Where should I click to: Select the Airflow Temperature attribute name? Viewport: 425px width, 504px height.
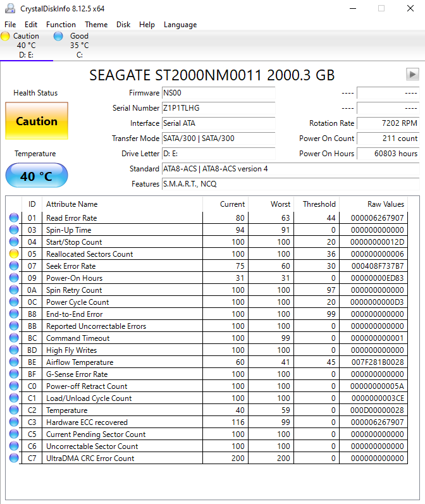point(80,362)
